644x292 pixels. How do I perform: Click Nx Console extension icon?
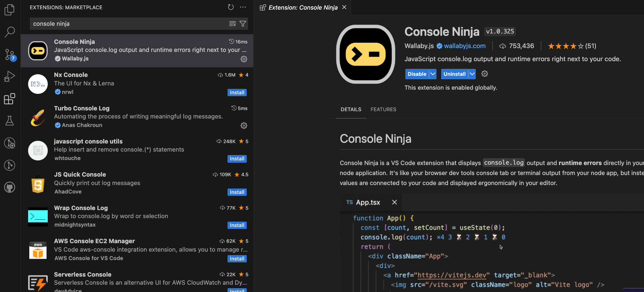pos(38,84)
